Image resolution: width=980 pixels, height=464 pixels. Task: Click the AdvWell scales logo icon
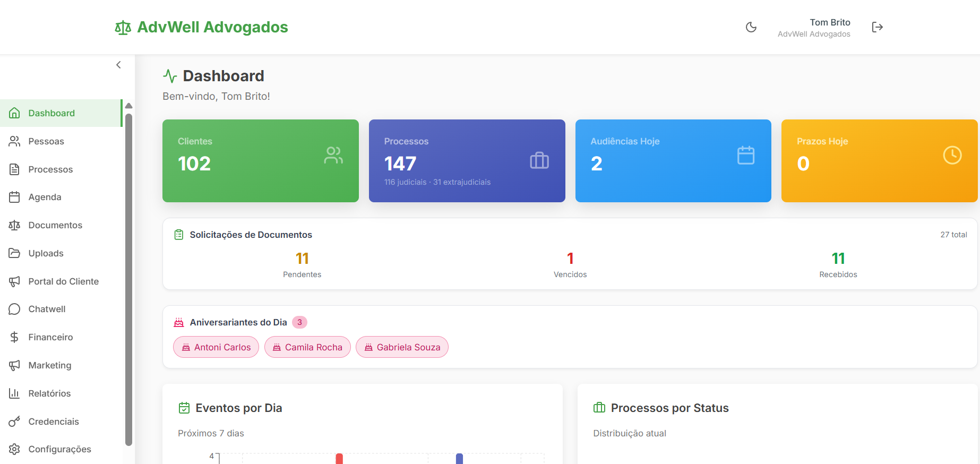(123, 28)
